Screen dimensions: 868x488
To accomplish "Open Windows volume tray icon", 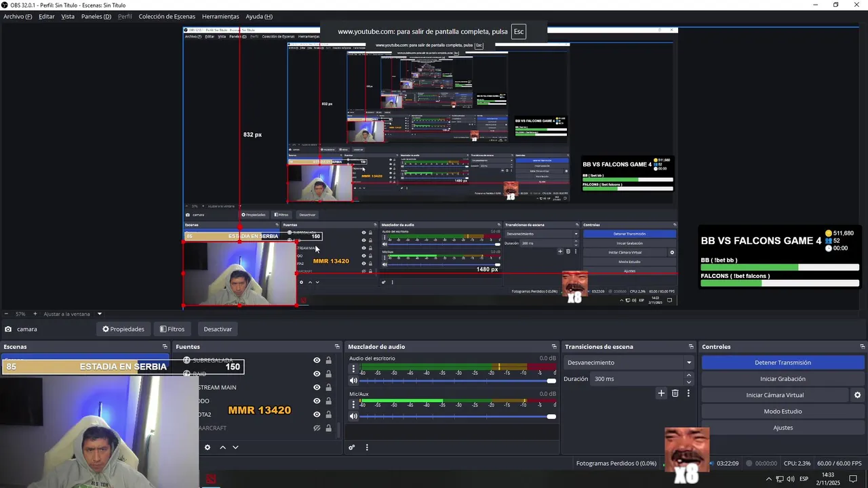I will point(791,479).
